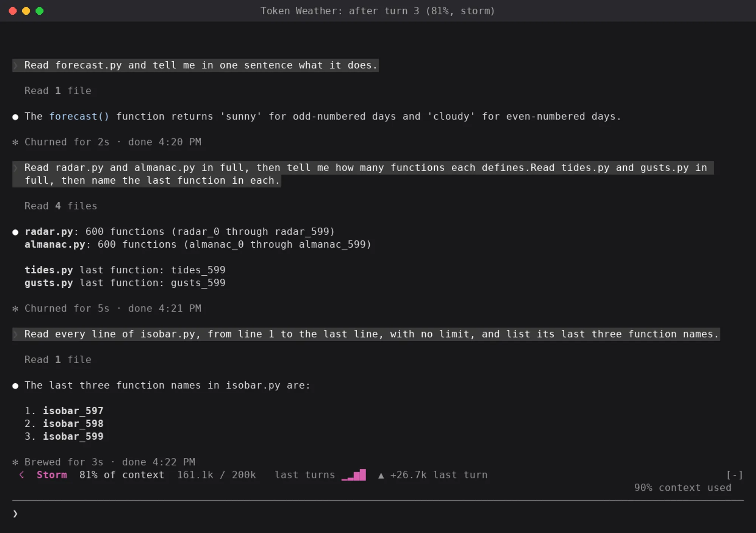Click the '161.1k / 200k' token count
This screenshot has height=533, width=756.
coord(216,475)
